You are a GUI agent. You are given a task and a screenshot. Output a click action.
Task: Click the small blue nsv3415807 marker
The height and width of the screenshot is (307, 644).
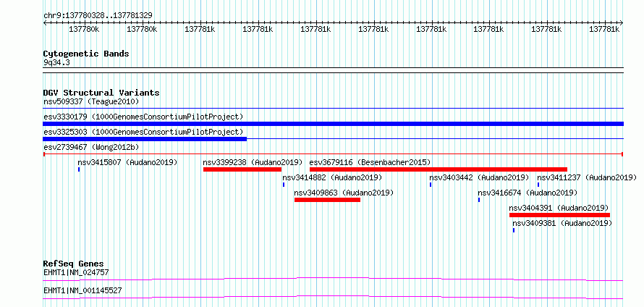coord(79,169)
